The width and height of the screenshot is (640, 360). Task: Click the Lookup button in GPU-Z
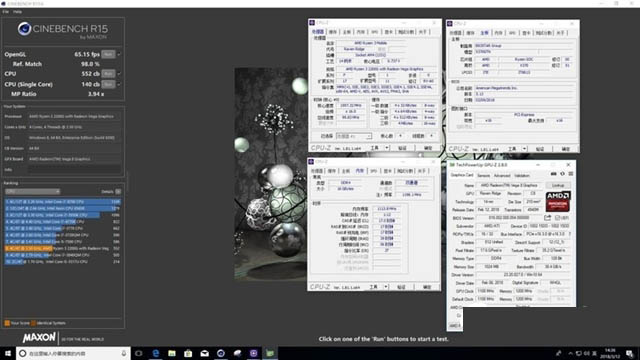coord(558,185)
